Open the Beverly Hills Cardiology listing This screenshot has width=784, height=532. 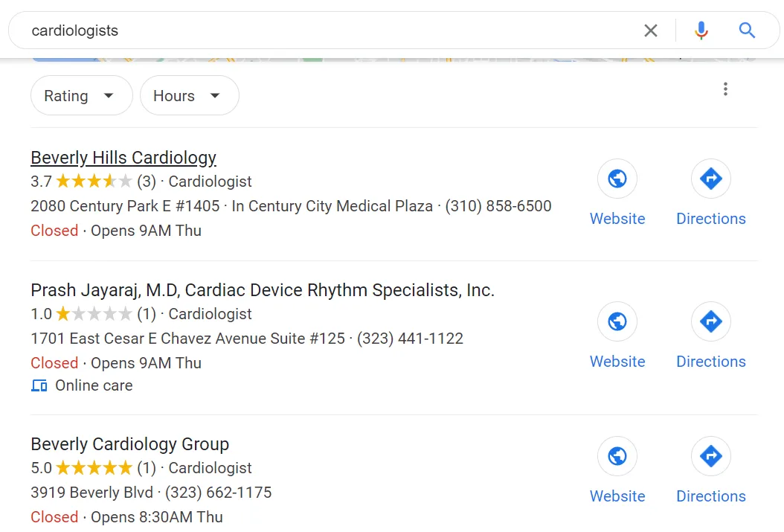pos(123,158)
